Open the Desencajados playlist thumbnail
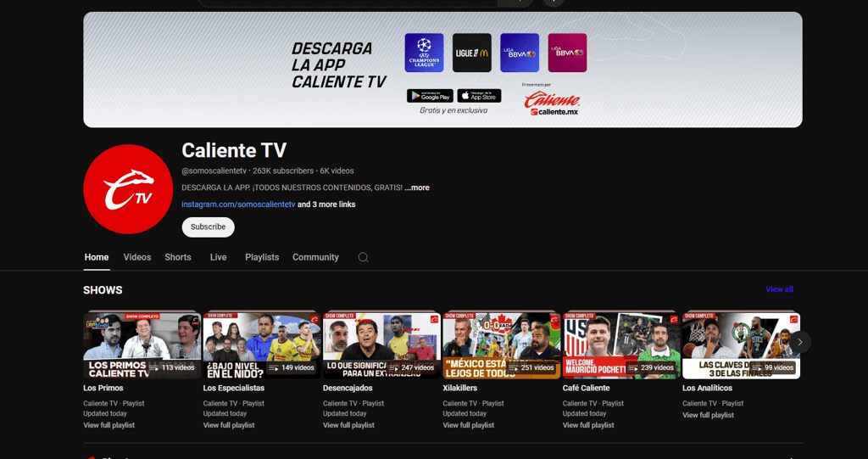The height and width of the screenshot is (459, 868). [x=382, y=344]
